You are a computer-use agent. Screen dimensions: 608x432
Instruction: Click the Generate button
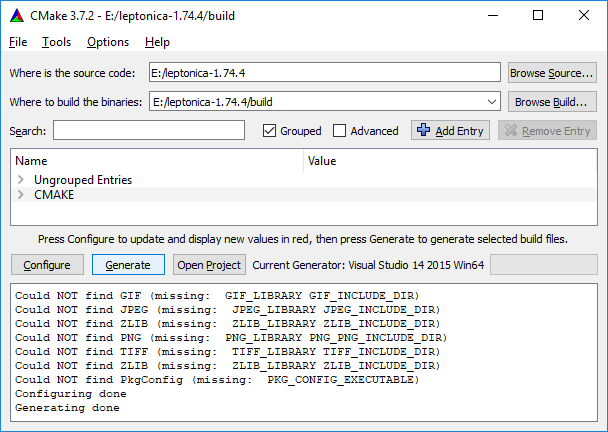(128, 265)
